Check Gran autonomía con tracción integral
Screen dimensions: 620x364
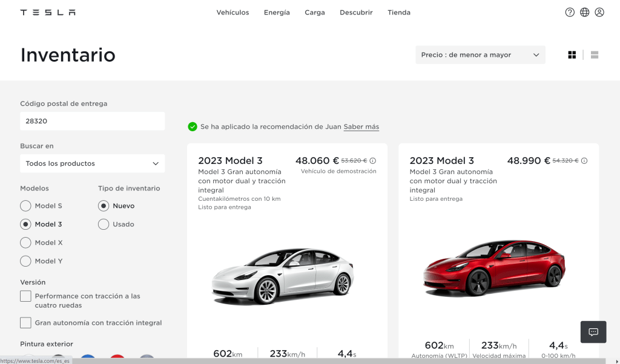[25, 323]
